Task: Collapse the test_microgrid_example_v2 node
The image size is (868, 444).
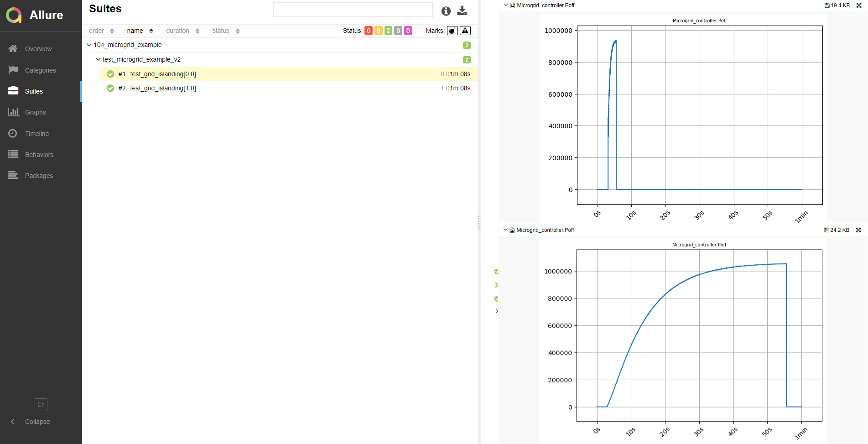Action: [98, 59]
